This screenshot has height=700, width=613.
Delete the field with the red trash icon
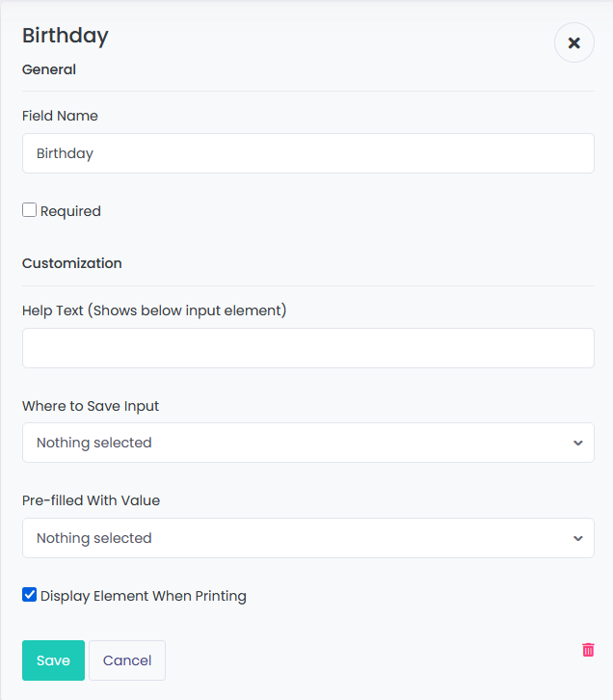tap(588, 650)
